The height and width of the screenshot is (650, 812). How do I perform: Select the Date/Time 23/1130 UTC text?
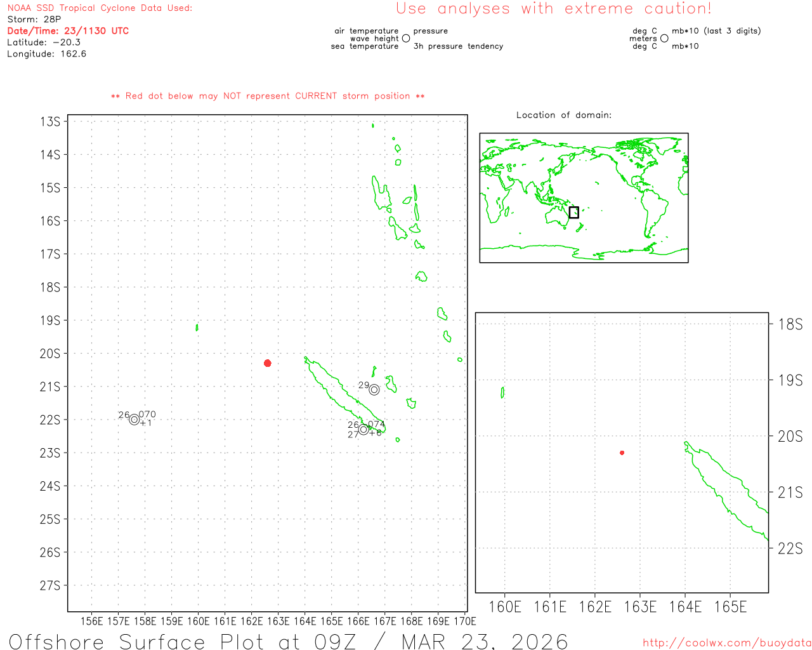68,31
